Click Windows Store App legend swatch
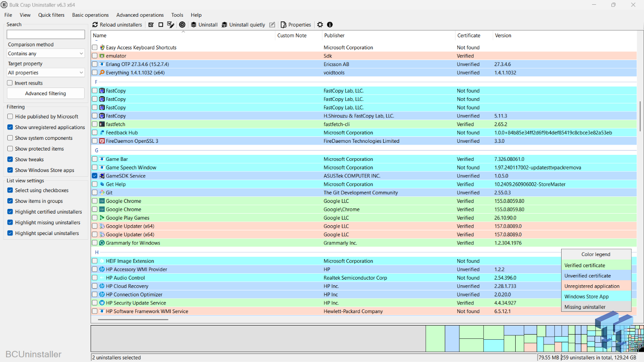This screenshot has width=644, height=362. 596,296
